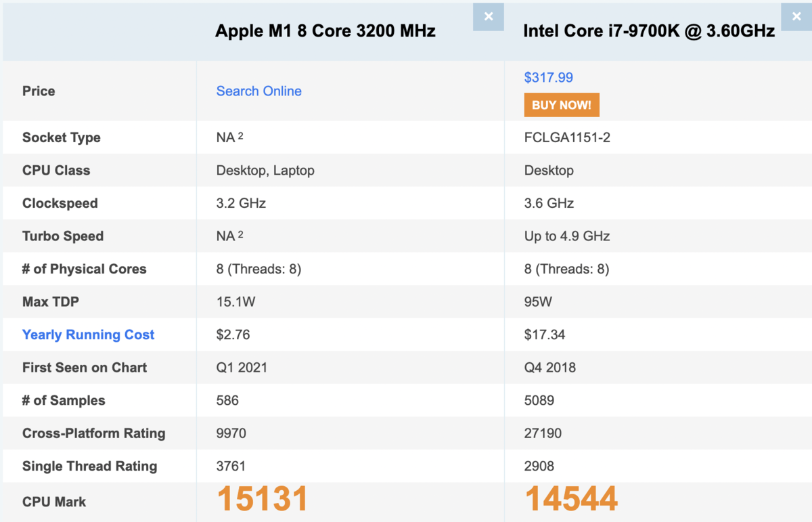Click the 15131 CPU Mark score

point(263,499)
